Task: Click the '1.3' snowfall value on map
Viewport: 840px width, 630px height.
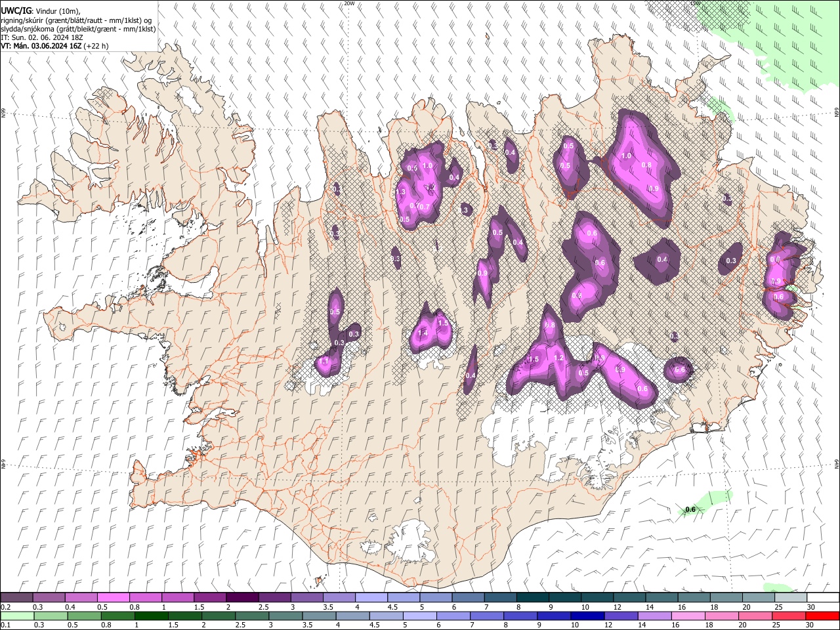Action: [402, 192]
